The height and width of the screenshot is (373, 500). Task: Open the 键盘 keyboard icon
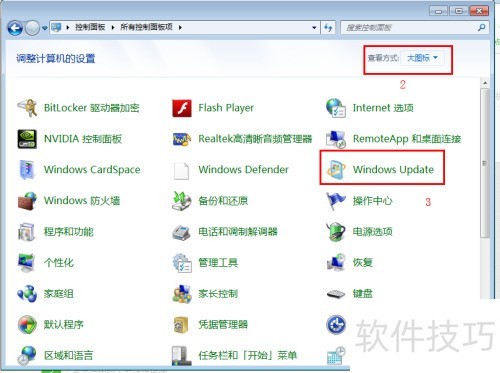coord(336,294)
